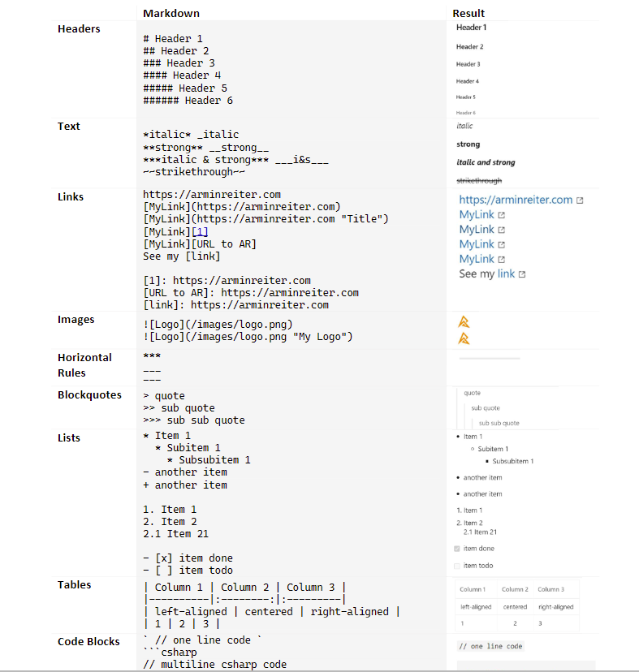Open the third MyLink hyperlink
Image resolution: width=639 pixels, height=672 pixels.
[477, 244]
